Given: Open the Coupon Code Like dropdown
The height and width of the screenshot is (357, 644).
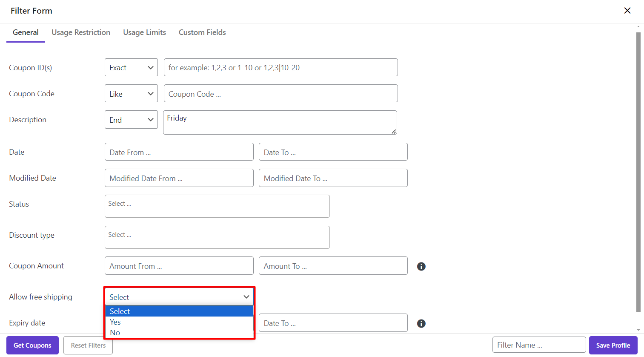Looking at the screenshot, I should coord(131,94).
